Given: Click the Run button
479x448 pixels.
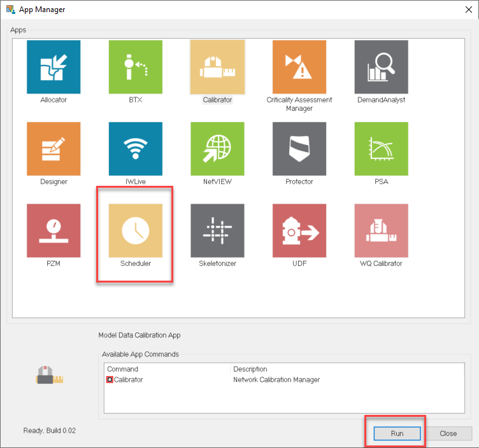Looking at the screenshot, I should 397,433.
